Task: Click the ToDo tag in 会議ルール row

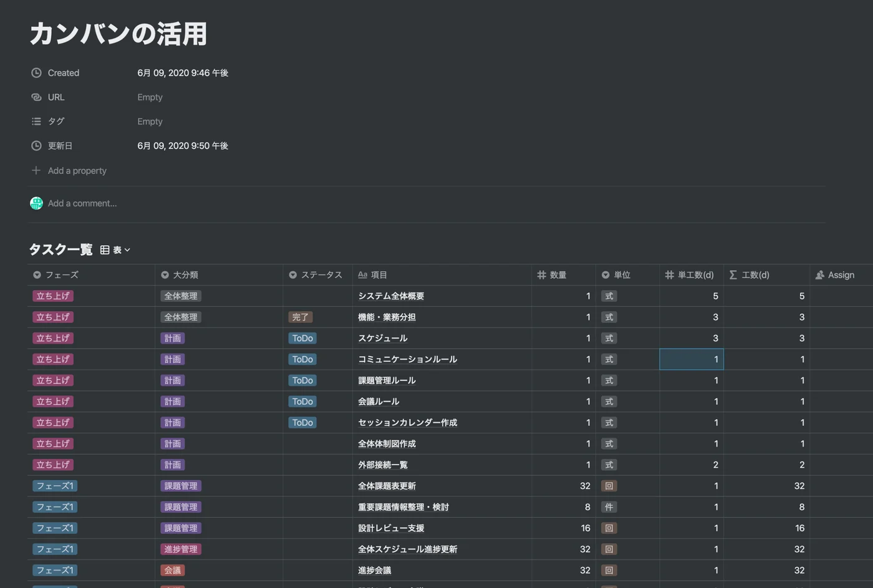Action: (302, 402)
